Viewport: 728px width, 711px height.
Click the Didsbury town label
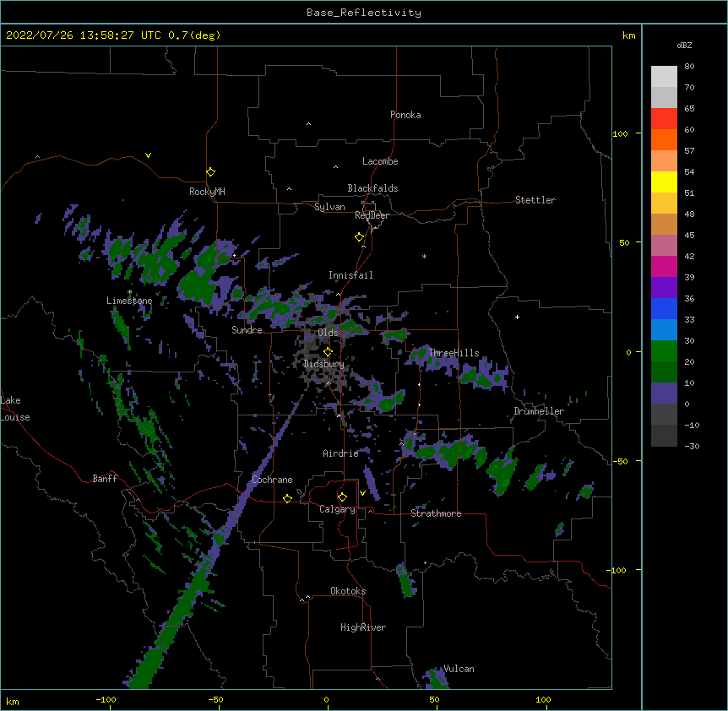click(324, 364)
